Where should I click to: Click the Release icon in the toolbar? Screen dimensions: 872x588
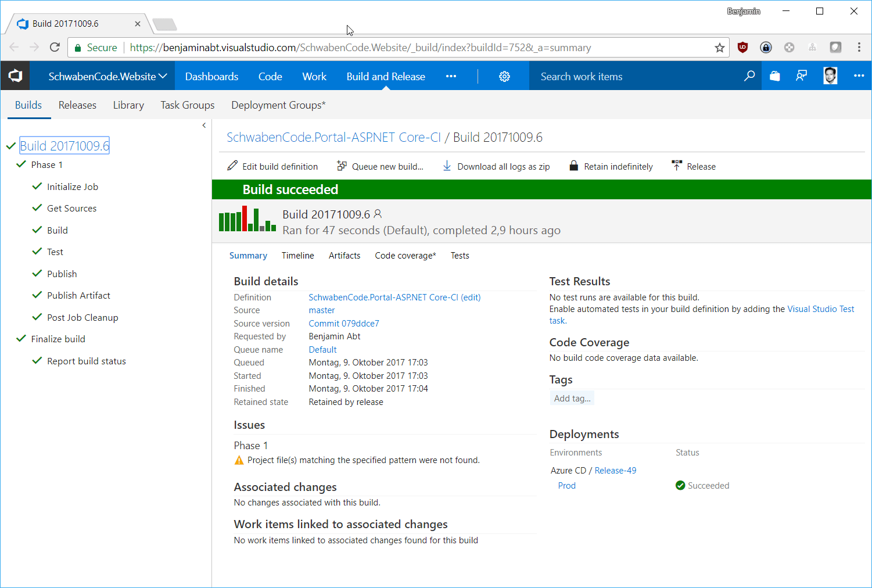(677, 166)
